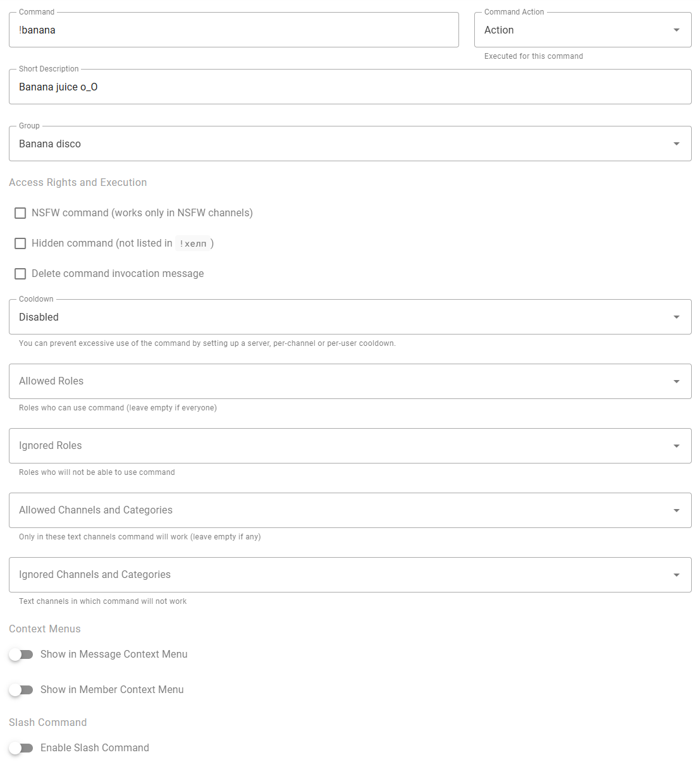Screen dimensions: 700x774
Task: Tick Delete command invocation message checkbox
Action: click(20, 274)
